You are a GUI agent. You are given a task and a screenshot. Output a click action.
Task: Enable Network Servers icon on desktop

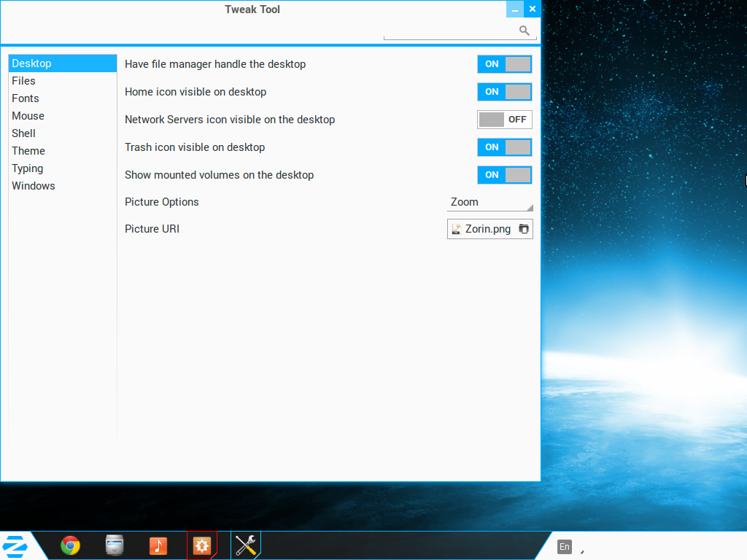click(x=505, y=120)
